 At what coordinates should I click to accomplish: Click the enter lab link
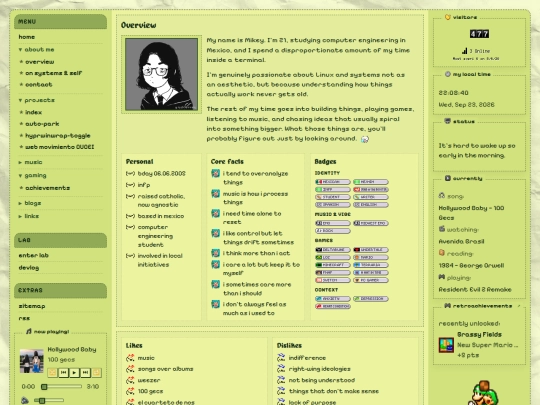click(33, 255)
